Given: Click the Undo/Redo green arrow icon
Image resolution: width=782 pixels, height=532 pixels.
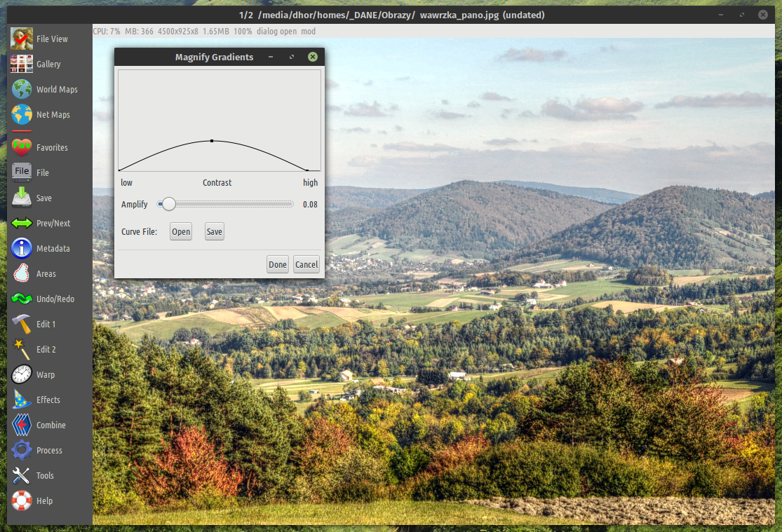Looking at the screenshot, I should [22, 299].
